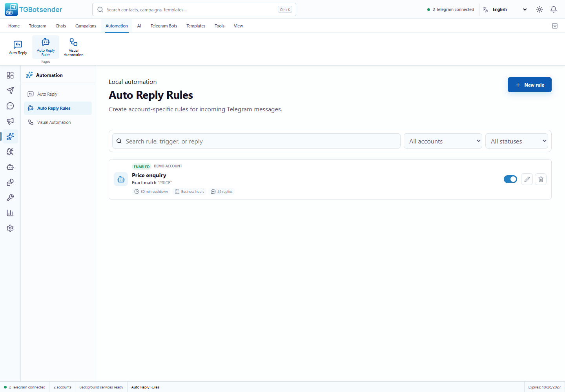Open Auto Reply in Automation side panel
Viewport: 565px width, 392px height.
point(58,94)
